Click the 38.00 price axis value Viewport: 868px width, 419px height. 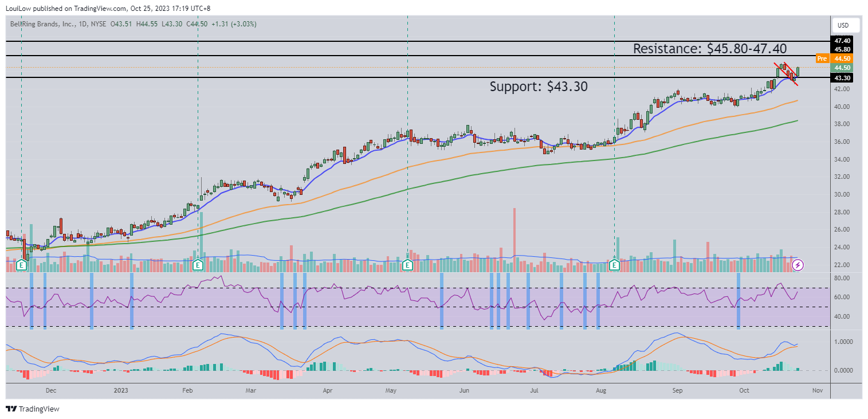[x=842, y=124]
